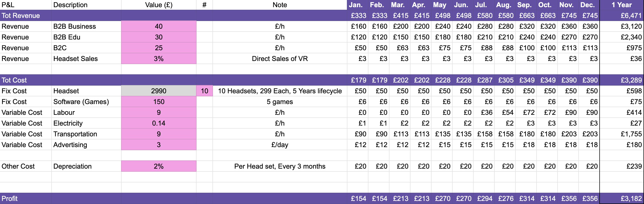Select the Profit row label
Screen dimensions: 644x204
(10, 199)
